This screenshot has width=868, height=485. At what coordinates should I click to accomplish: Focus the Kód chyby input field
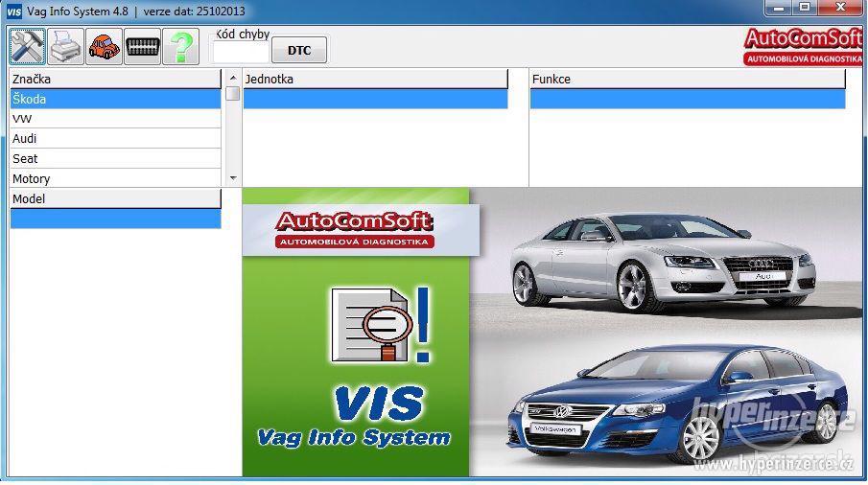tap(241, 52)
